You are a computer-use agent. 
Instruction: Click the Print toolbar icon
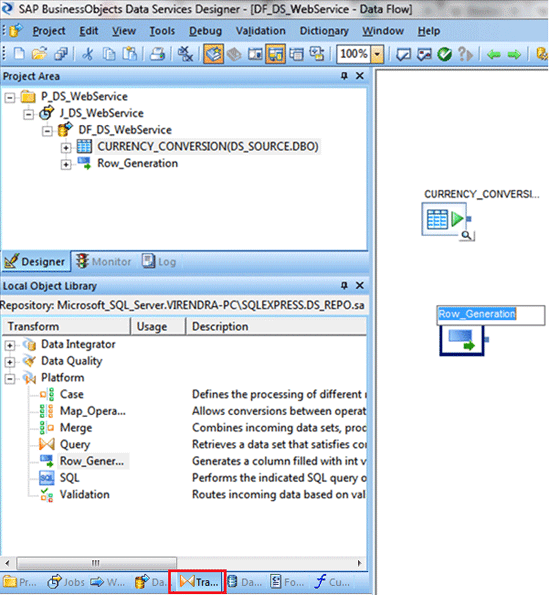157,54
